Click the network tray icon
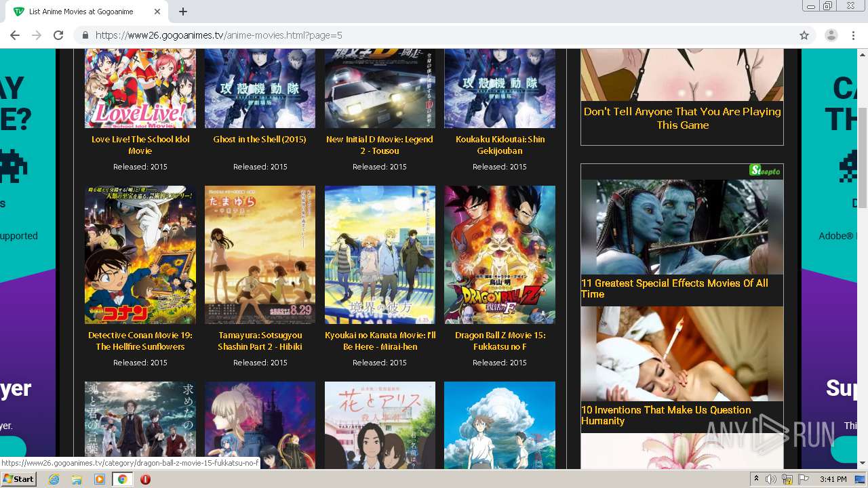Viewport: 868px width, 488px height. coord(787,479)
